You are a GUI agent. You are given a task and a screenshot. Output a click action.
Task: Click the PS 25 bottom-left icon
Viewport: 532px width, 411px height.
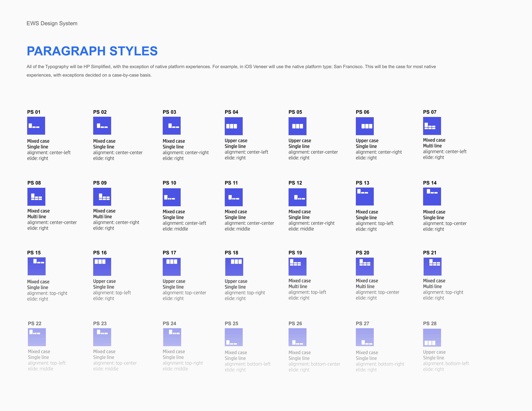coord(234,337)
